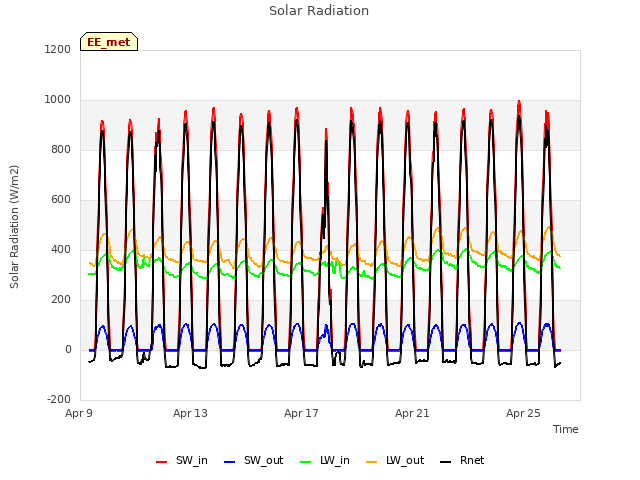Click the 800 y-axis tick label
Image resolution: width=640 pixels, height=480 pixels.
[x=61, y=150]
